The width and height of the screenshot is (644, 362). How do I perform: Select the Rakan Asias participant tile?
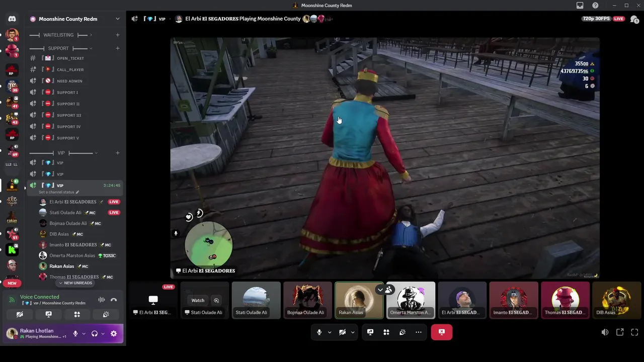pos(359,300)
